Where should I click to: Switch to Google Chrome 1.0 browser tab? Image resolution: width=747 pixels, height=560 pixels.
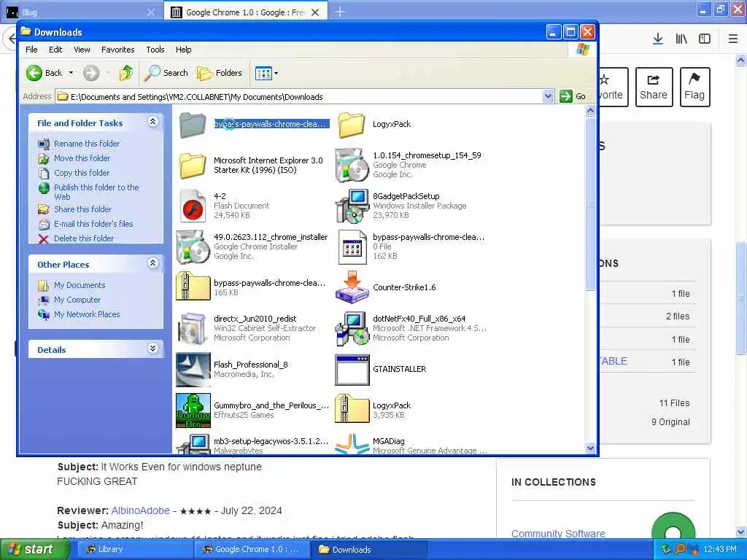(x=245, y=12)
